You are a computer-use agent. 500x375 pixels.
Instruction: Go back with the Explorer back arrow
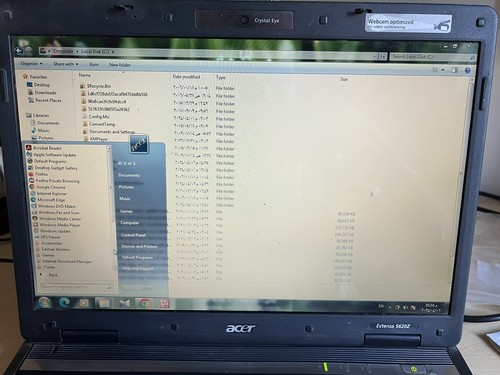(x=19, y=51)
